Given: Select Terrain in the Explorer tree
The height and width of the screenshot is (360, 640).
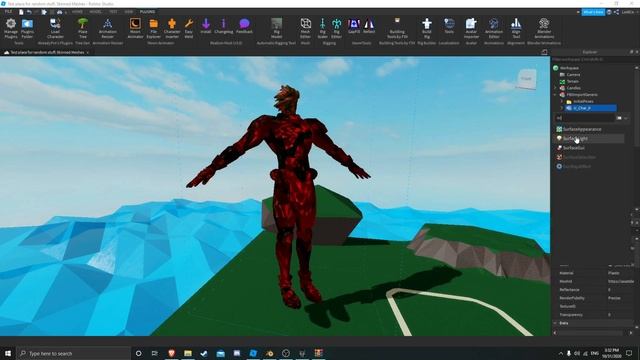Looking at the screenshot, I should click(x=573, y=81).
